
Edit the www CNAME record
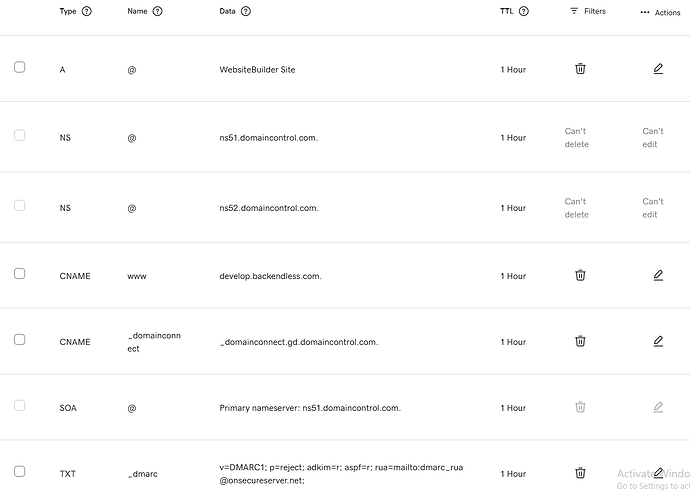(x=658, y=275)
